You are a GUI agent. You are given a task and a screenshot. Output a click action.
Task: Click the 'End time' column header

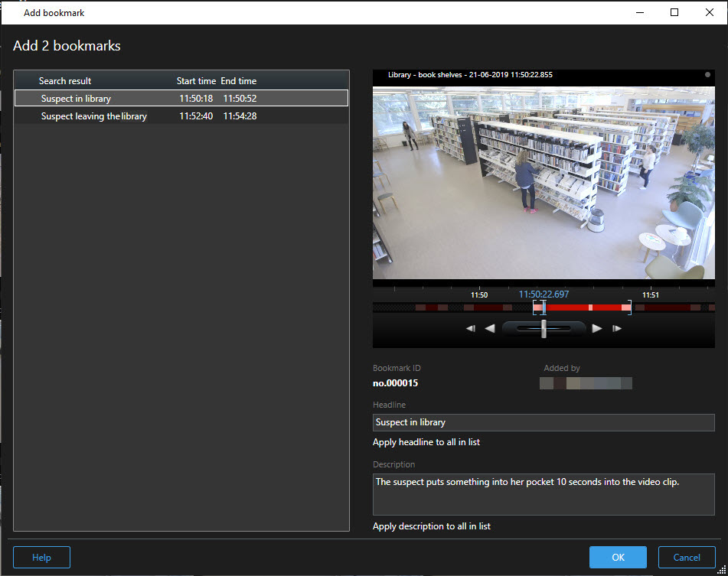pos(239,81)
